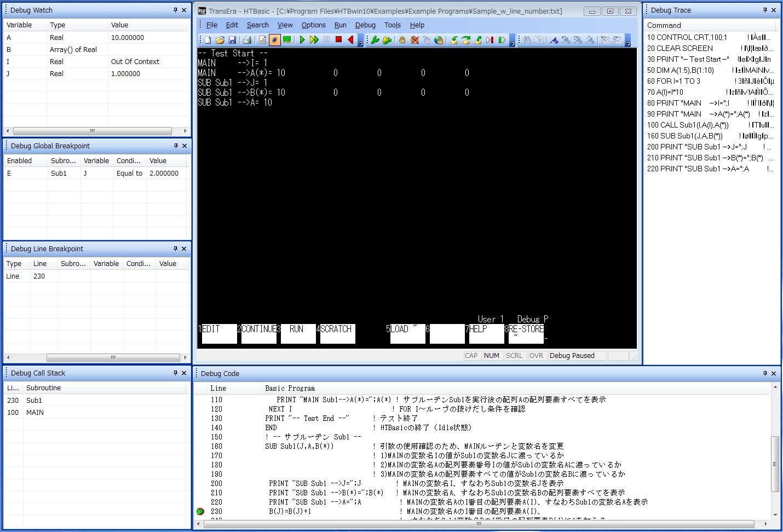Toggle auto-hide pin on Debug Global Breakpoint
The width and height of the screenshot is (783, 532).
(x=176, y=146)
